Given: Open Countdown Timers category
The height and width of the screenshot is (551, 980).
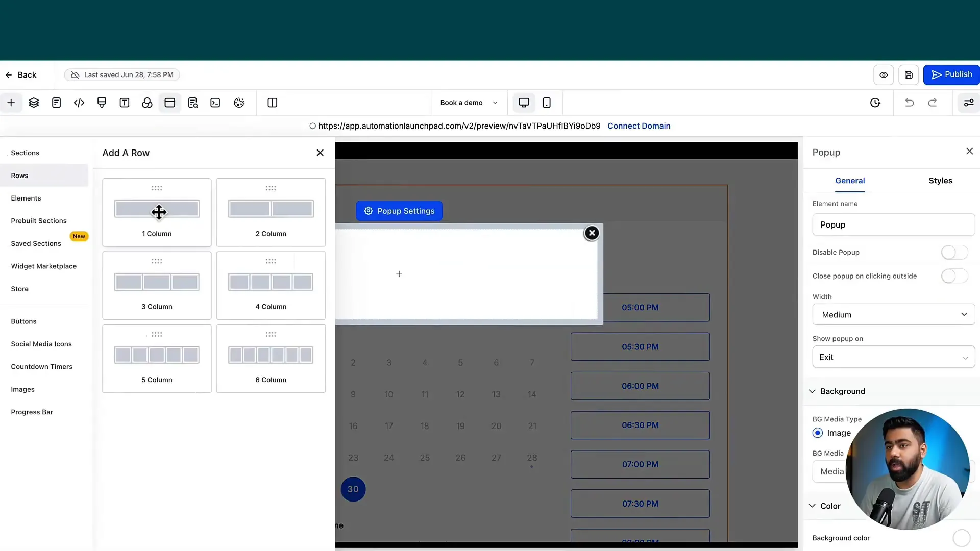Looking at the screenshot, I should (x=42, y=367).
